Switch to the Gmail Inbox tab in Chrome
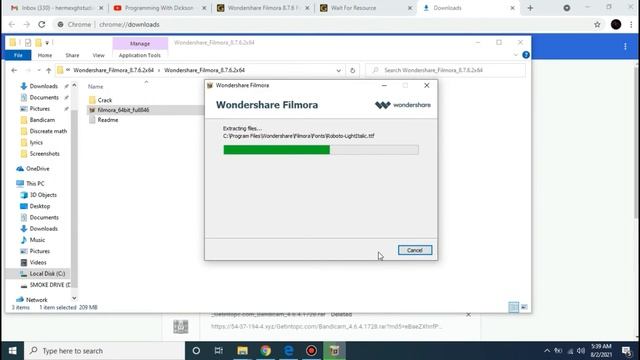This screenshot has height=360, width=640. pyautogui.click(x=56, y=8)
